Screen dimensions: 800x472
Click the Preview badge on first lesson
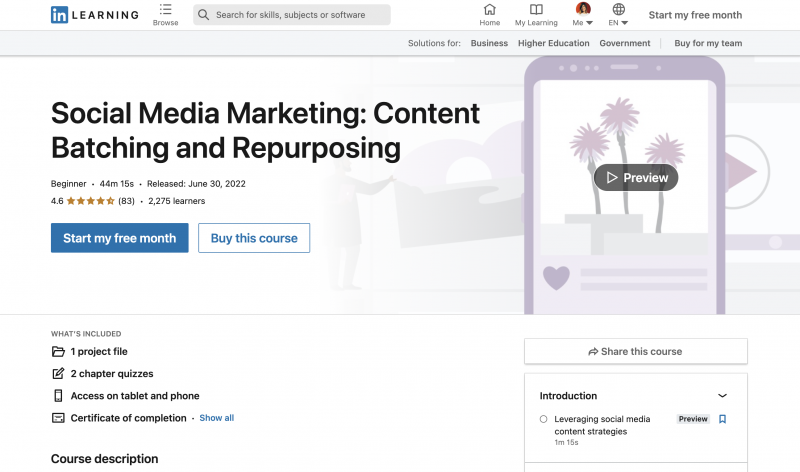click(693, 419)
